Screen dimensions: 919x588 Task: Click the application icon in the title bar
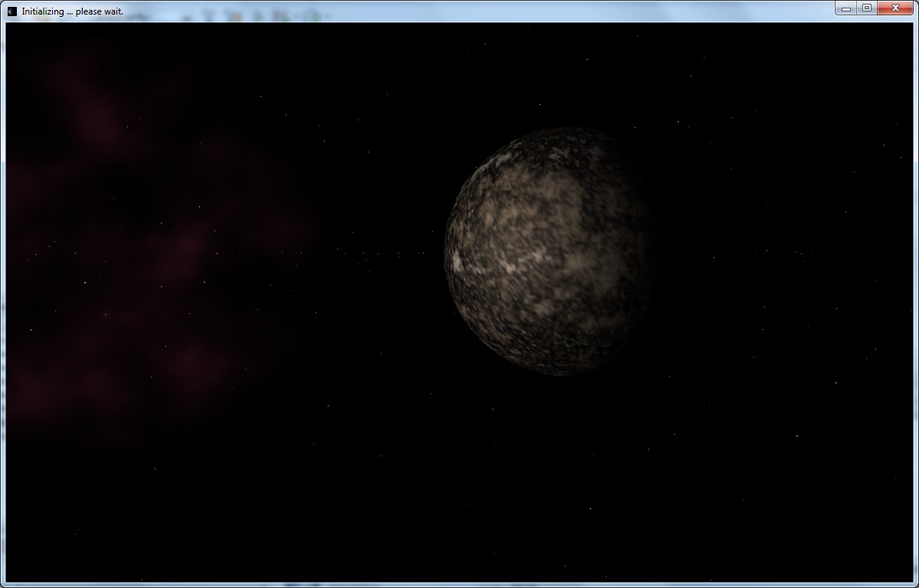(x=11, y=11)
